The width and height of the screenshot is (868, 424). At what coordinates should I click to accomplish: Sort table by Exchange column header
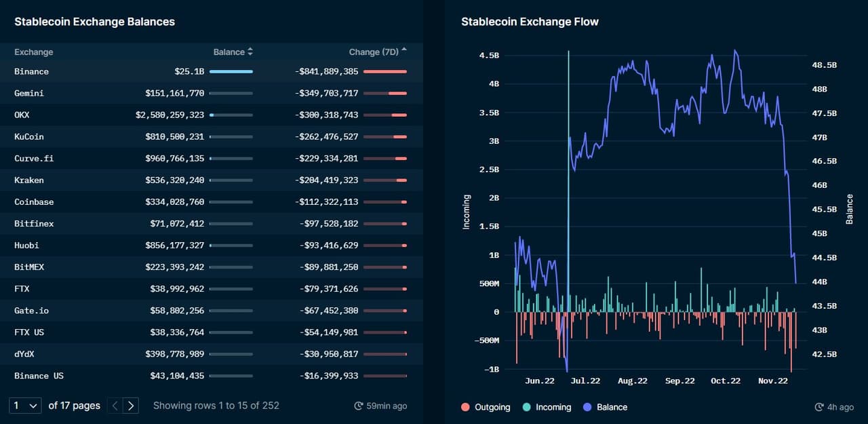(x=33, y=52)
